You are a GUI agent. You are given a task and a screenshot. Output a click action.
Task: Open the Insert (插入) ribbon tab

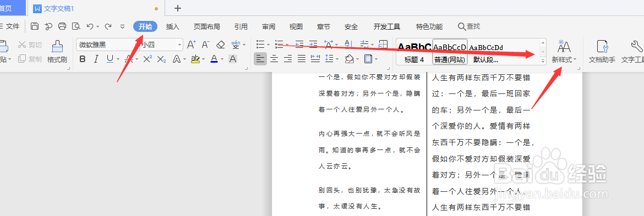click(172, 26)
